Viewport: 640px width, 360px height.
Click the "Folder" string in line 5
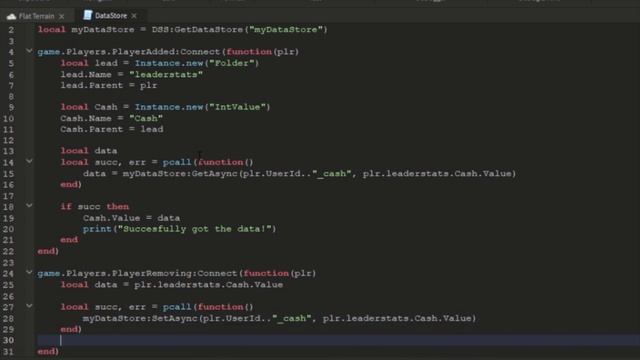[x=232, y=63]
